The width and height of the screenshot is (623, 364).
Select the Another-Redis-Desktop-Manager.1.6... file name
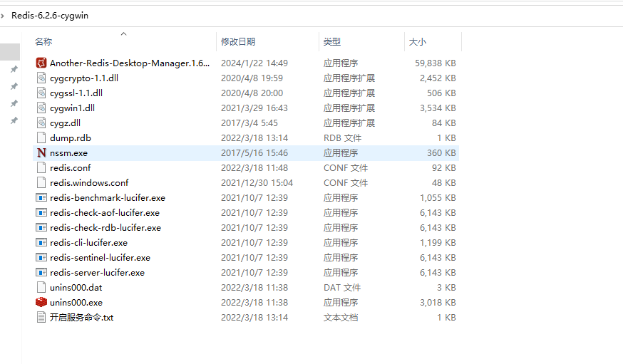(130, 63)
